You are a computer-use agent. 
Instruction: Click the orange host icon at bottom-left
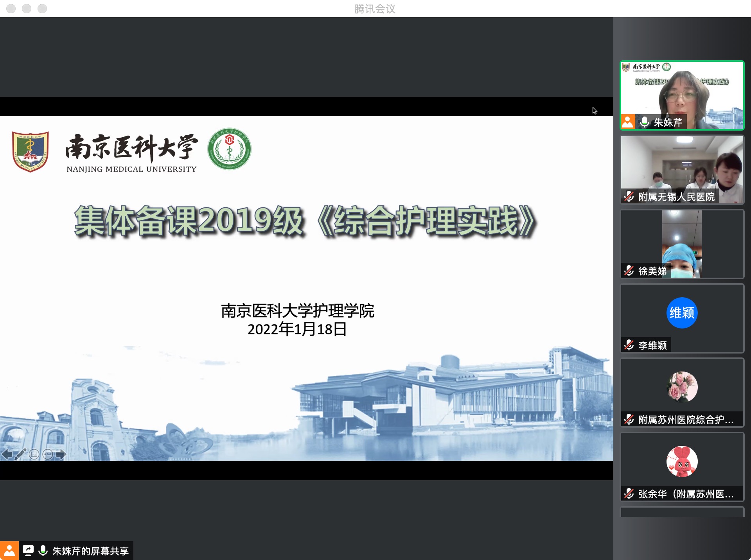coord(9,551)
